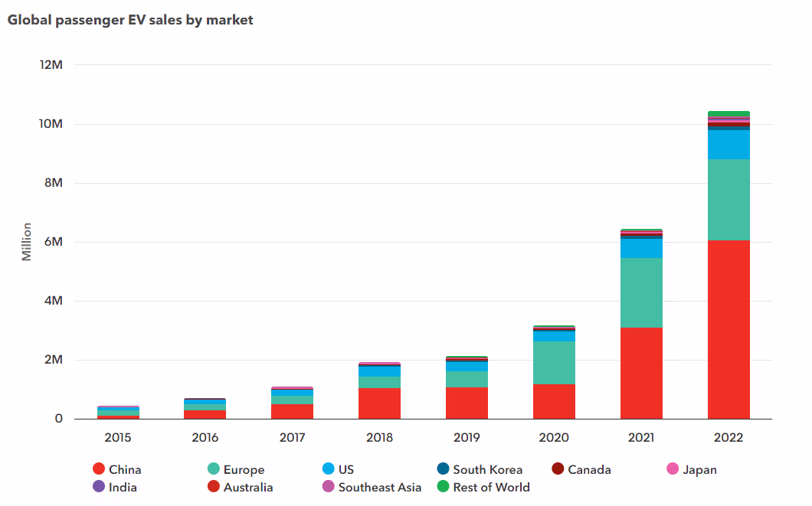Click the US segment of the 2020 bar
Image resolution: width=812 pixels, height=506 pixels.
tap(554, 336)
